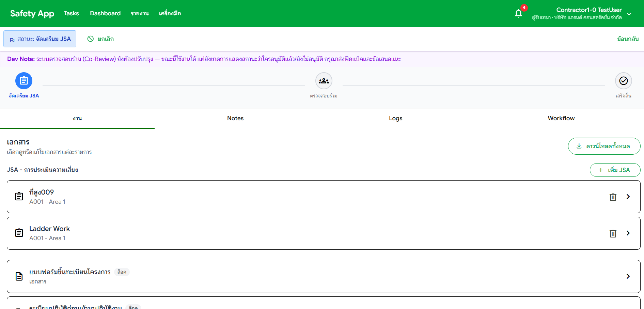644x309 pixels.
Task: Click the document icon beside Ladder Work
Action: (19, 233)
